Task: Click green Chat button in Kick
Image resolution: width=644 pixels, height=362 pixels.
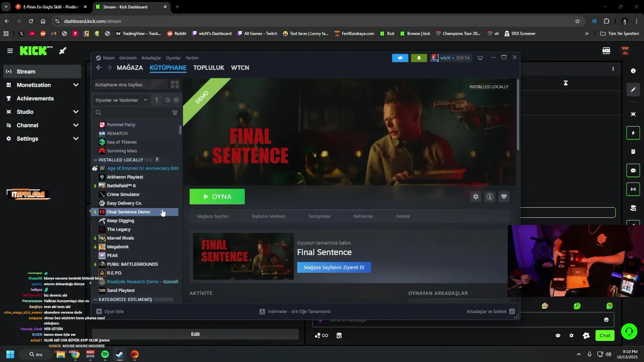Action: point(605,335)
